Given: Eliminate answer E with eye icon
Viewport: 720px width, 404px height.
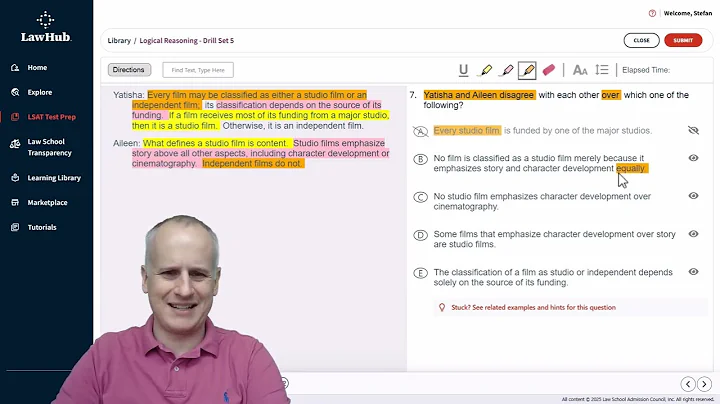Looking at the screenshot, I should [x=693, y=272].
